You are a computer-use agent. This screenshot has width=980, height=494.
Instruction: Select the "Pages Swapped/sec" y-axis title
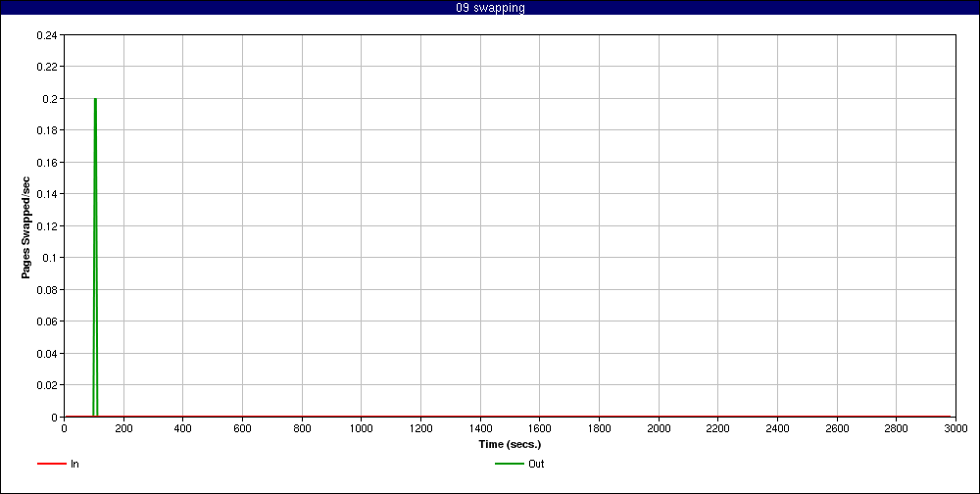pos(26,227)
